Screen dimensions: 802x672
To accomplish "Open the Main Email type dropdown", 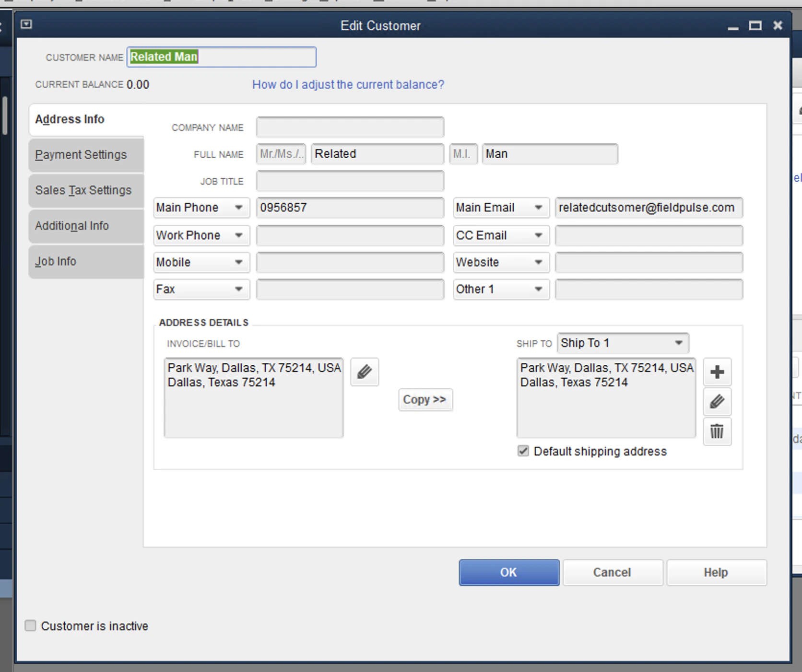I will (501, 208).
